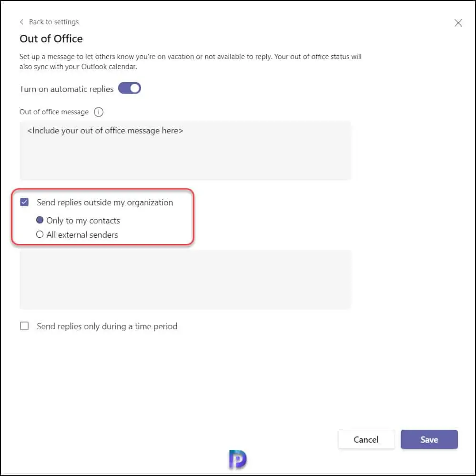476x476 pixels.
Task: Turn off the automatic replies toggle switch
Action: point(130,89)
